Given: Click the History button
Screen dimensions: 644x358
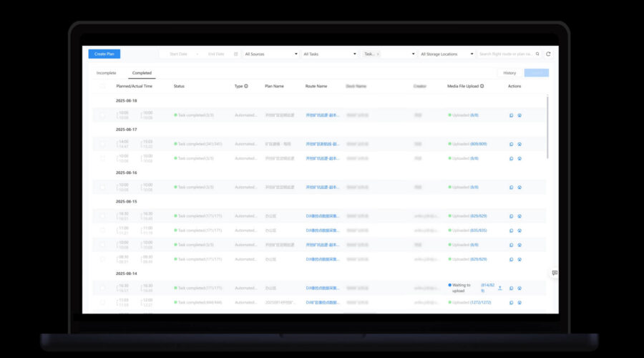Looking at the screenshot, I should pos(509,73).
